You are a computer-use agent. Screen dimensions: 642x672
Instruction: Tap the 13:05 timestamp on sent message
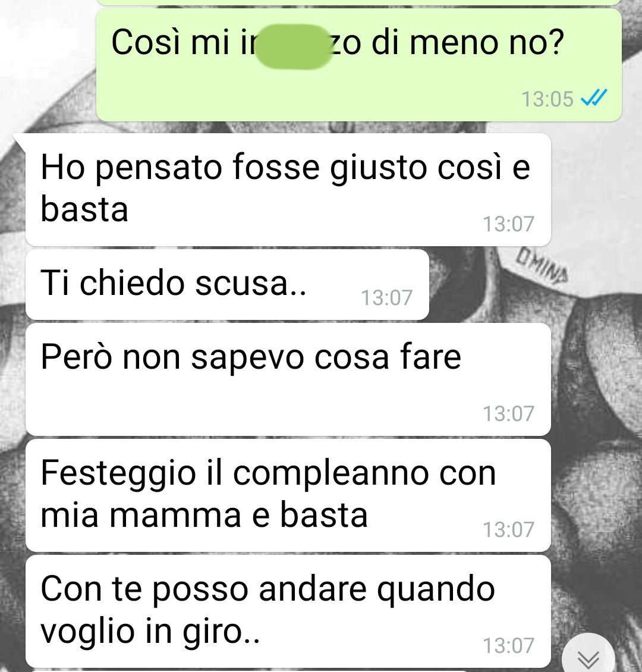pos(547,99)
